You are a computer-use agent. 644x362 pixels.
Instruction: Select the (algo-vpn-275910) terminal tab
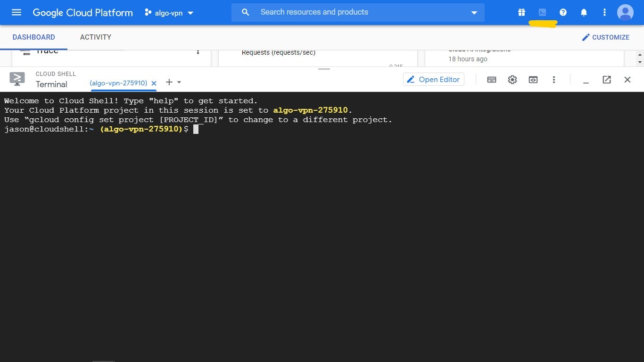point(118,83)
